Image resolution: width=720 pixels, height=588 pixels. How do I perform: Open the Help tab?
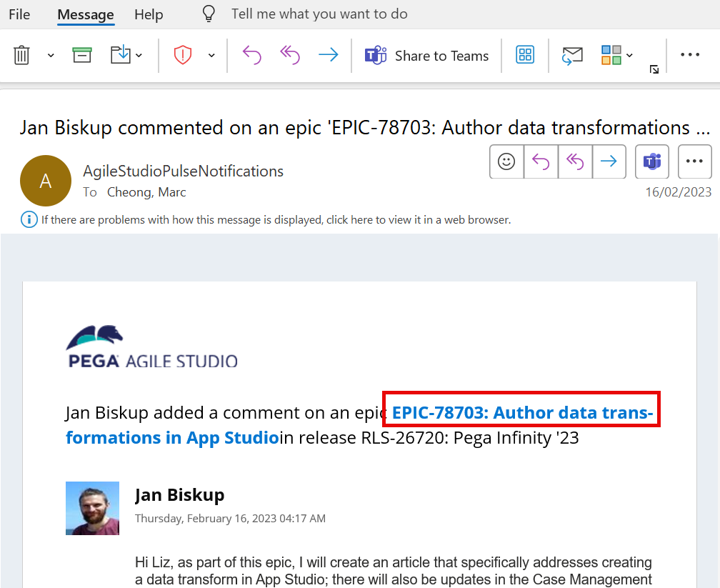[149, 15]
